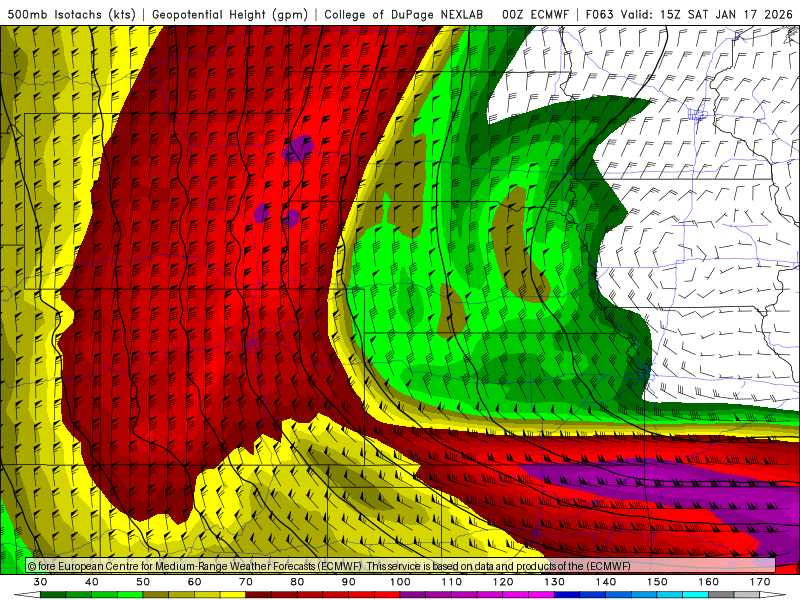Click the 60 value on the color scale
Image resolution: width=800 pixels, height=600 pixels.
(194, 582)
